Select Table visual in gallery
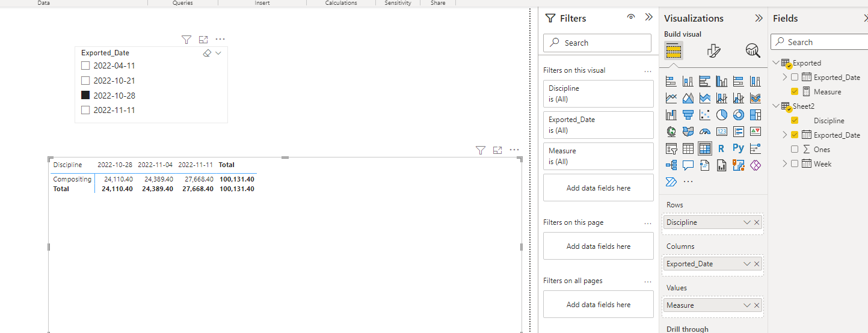 (688, 148)
